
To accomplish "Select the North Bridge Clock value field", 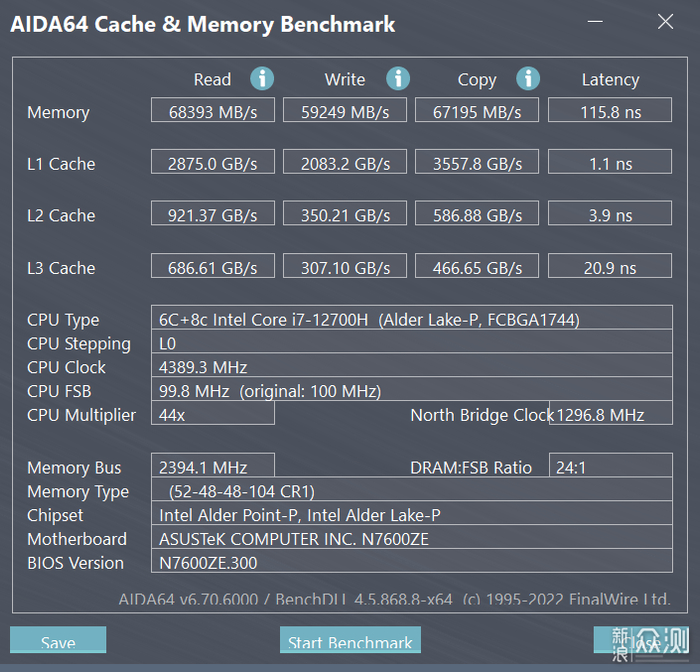I will click(x=611, y=415).
